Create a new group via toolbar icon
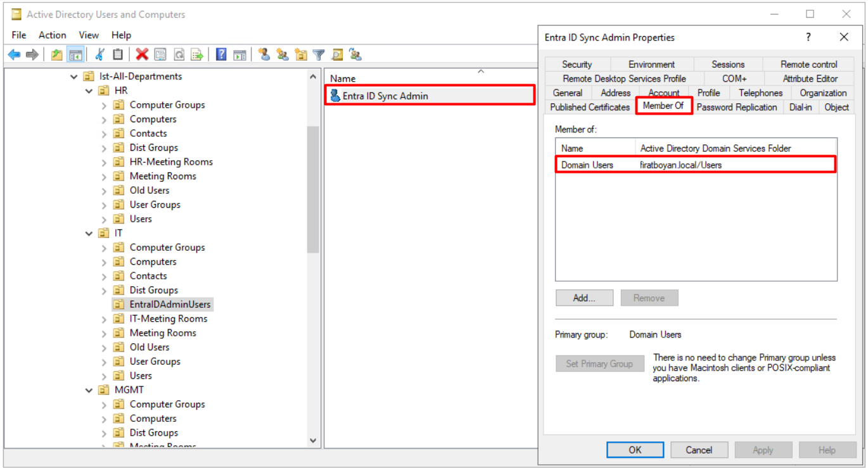Viewport: 868px width, 468px height. click(x=282, y=55)
